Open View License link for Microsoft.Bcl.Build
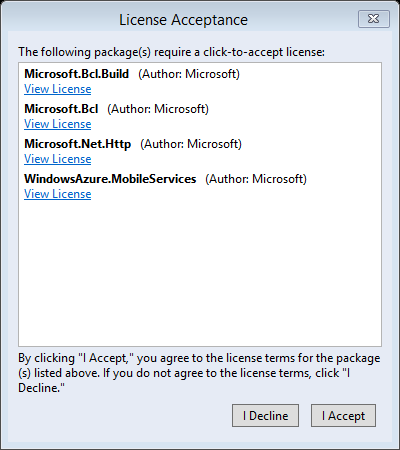 [58, 89]
